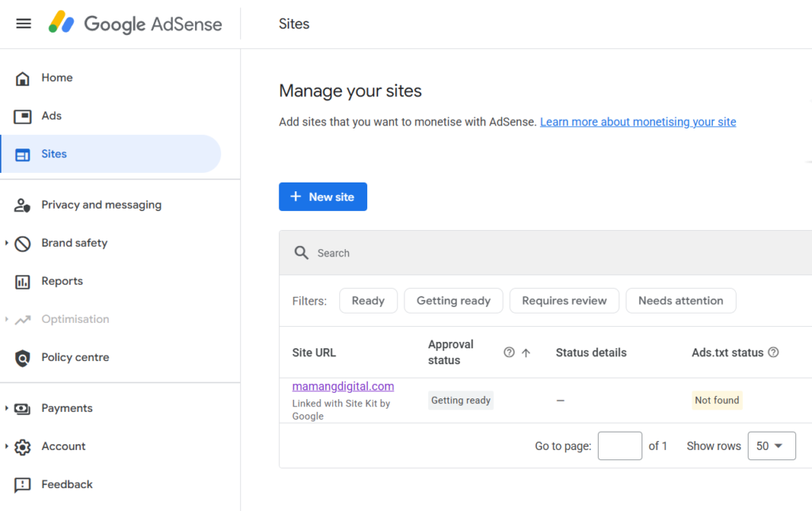Open the hamburger main menu
Screen dimensions: 812x511
click(x=23, y=24)
